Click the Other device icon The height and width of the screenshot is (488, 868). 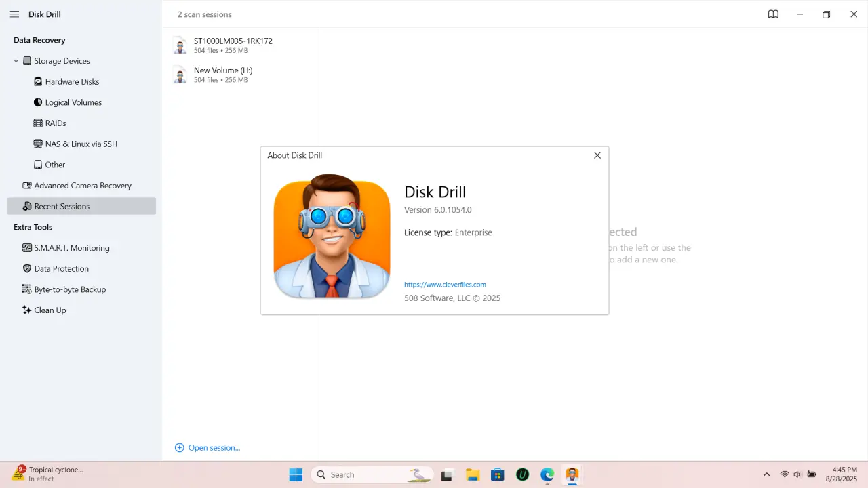pyautogui.click(x=38, y=165)
